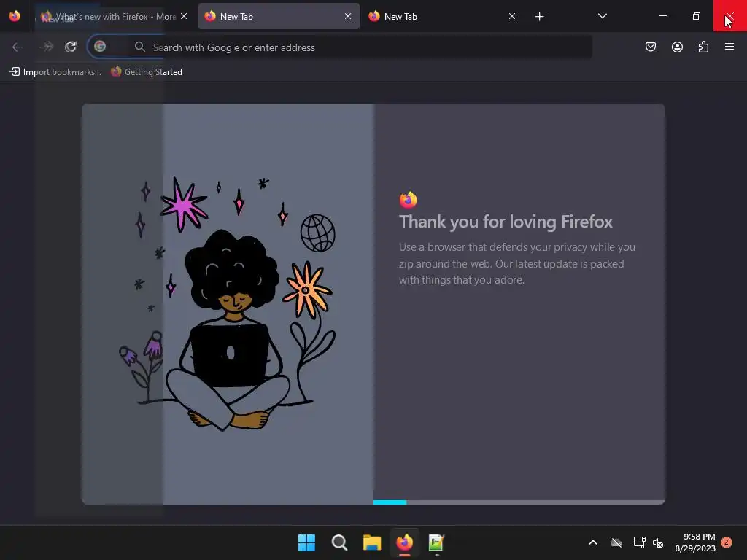This screenshot has height=560, width=747.
Task: Close the last New Tab
Action: tap(511, 16)
